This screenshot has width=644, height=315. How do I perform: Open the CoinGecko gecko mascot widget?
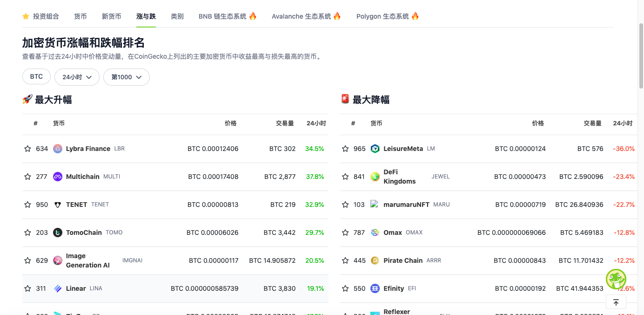tap(616, 279)
